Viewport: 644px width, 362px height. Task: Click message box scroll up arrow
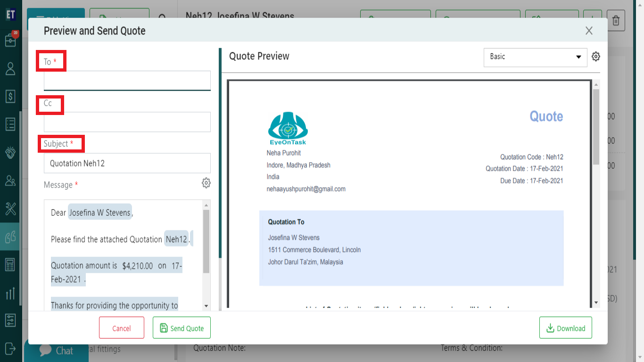tap(206, 205)
